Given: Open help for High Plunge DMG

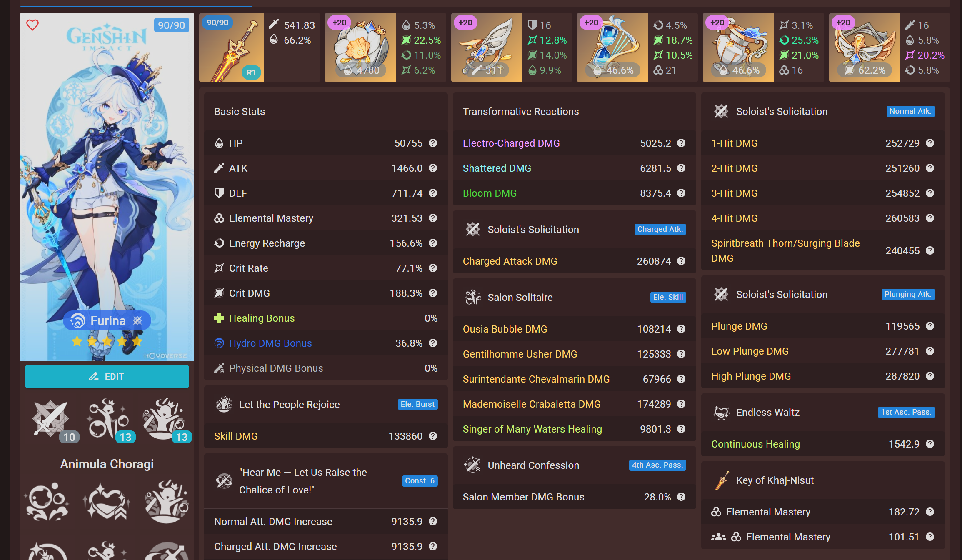Looking at the screenshot, I should coord(930,376).
